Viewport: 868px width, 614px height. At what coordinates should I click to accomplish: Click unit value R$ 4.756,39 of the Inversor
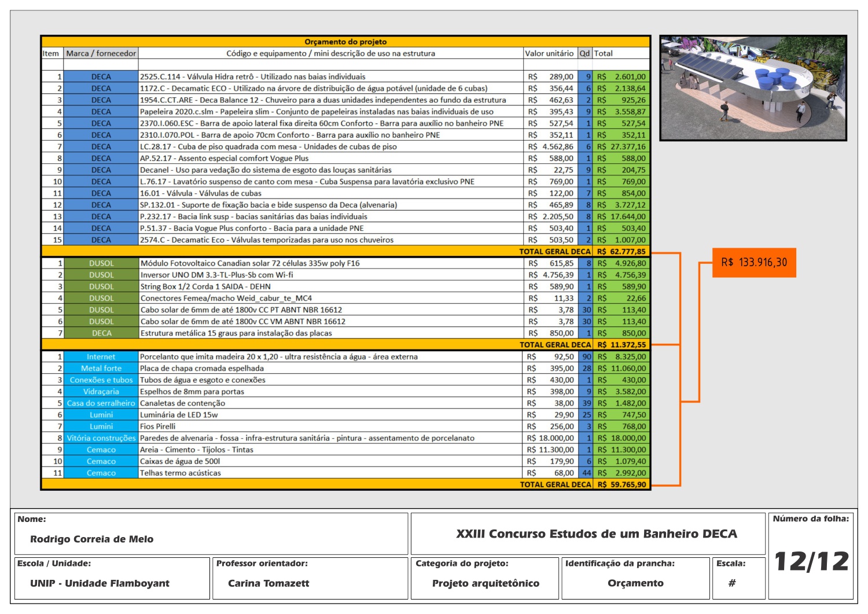point(550,275)
